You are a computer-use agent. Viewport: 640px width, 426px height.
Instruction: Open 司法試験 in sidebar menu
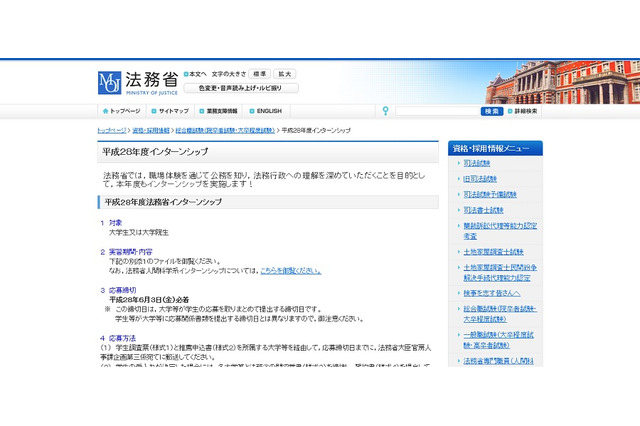click(477, 163)
